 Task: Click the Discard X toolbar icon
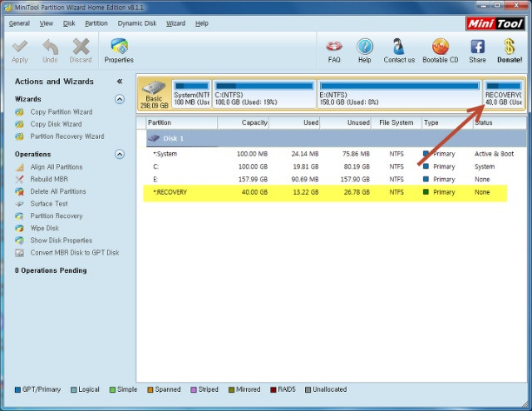(81, 47)
